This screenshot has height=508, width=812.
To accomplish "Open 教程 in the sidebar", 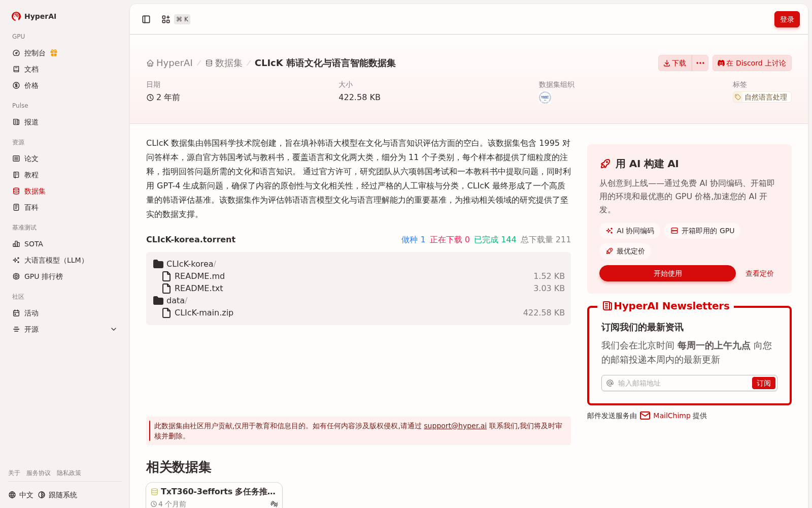I will point(31,175).
